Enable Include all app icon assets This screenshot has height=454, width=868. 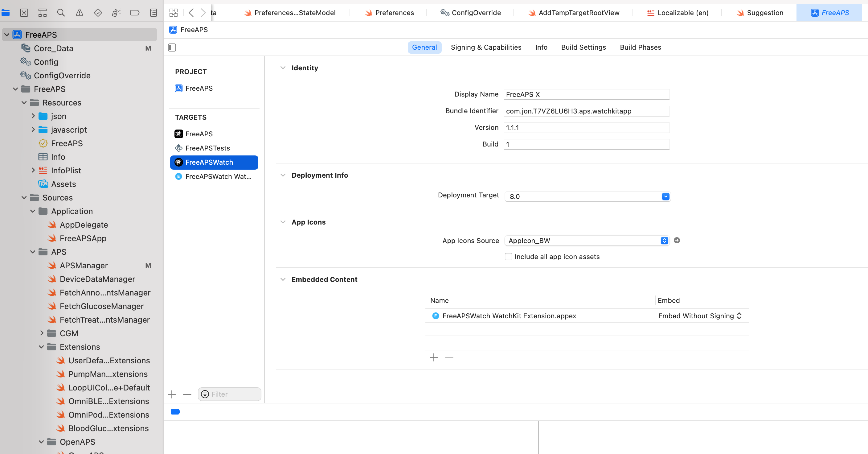(x=509, y=257)
